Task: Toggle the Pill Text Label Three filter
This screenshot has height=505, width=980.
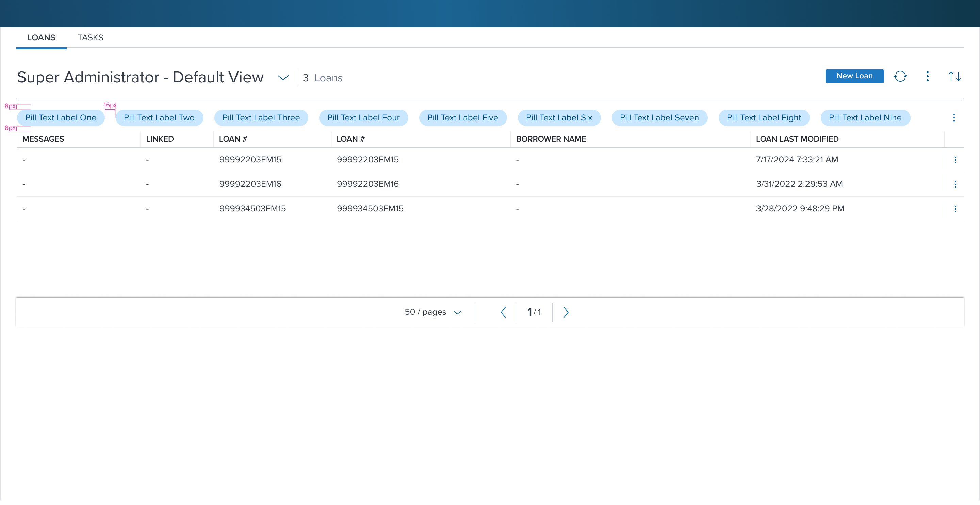Action: [261, 118]
